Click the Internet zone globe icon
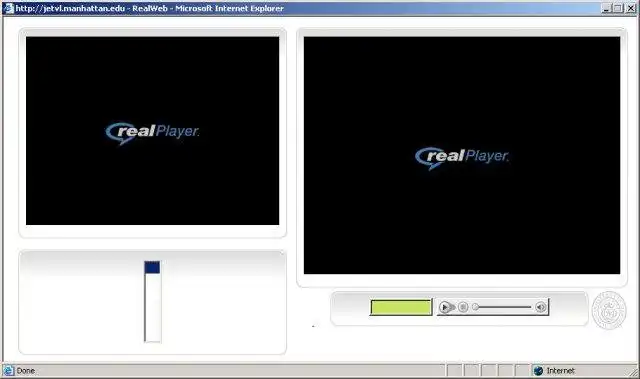Screen dimensions: 640x379 point(538,370)
